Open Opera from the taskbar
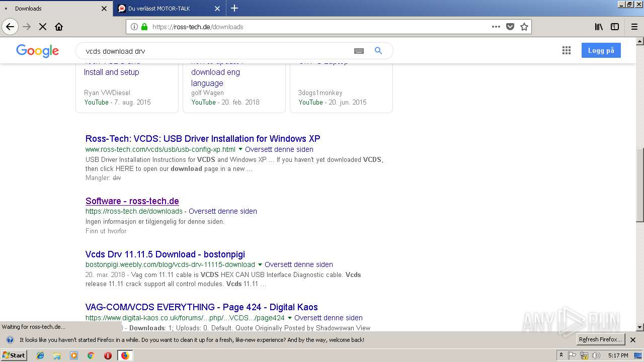 point(108,355)
